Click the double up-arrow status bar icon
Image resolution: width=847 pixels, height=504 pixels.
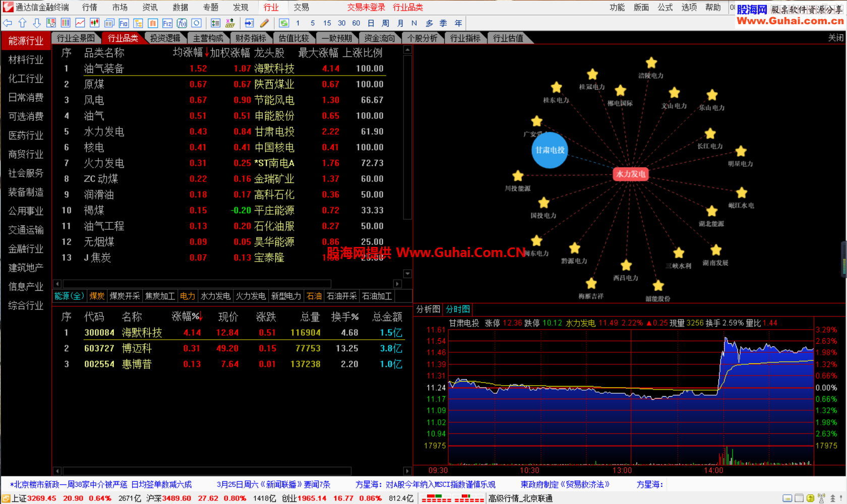click(833, 498)
